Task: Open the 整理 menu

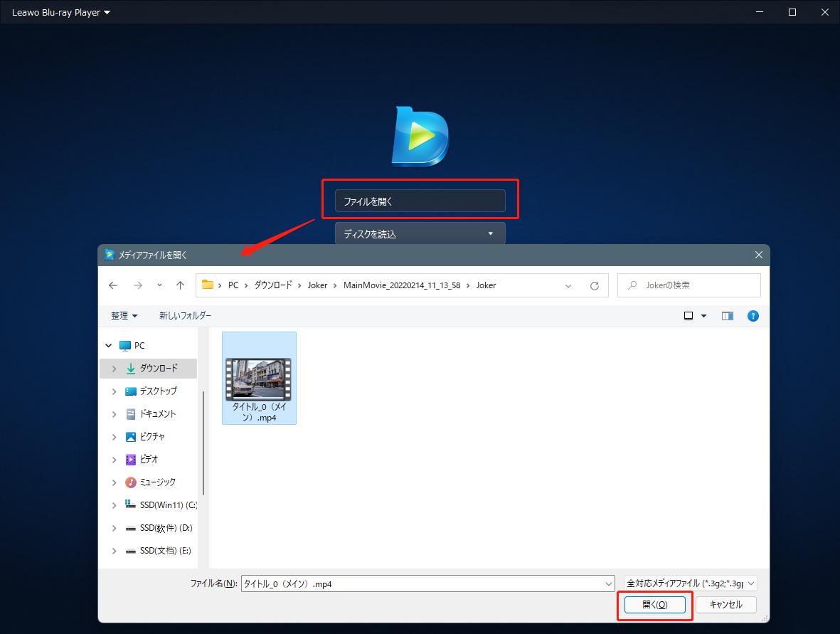Action: click(x=124, y=316)
